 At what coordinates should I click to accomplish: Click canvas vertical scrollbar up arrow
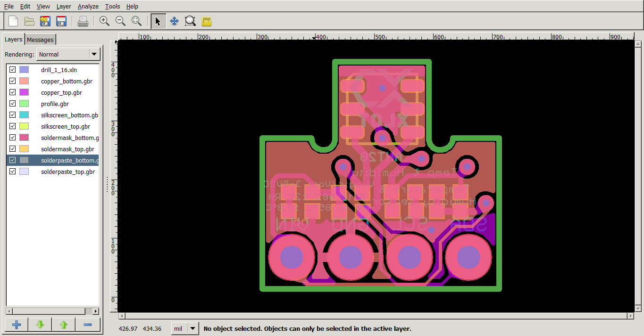pyautogui.click(x=638, y=43)
